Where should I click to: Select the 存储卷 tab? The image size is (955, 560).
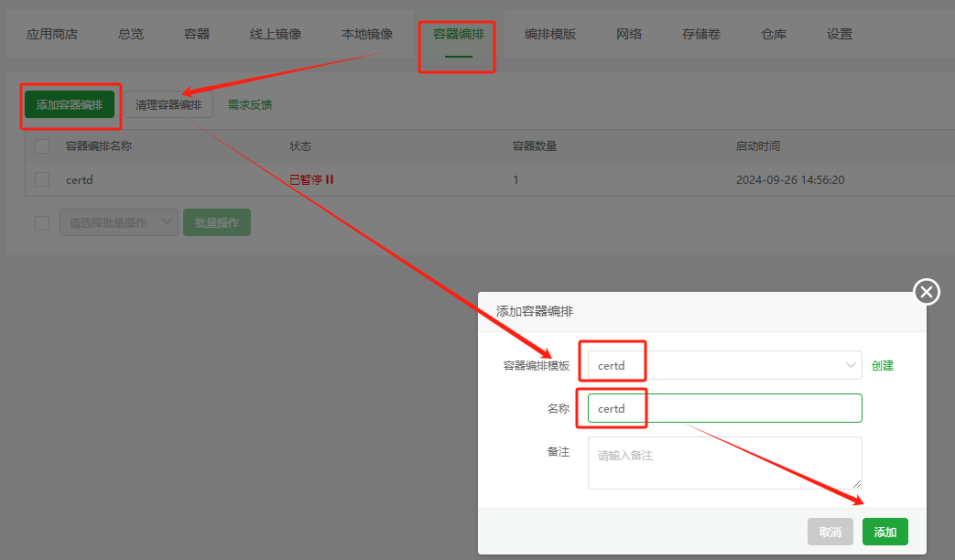701,34
